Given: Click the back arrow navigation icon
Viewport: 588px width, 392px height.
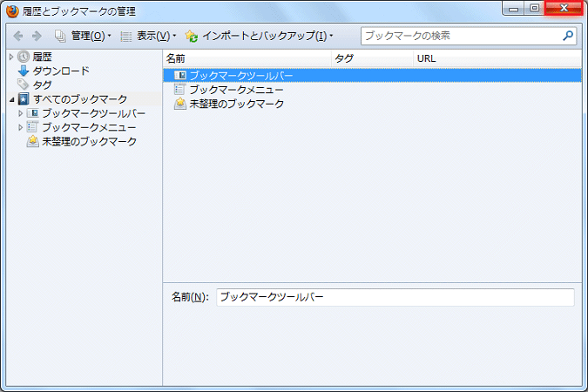Looking at the screenshot, I should point(17,36).
